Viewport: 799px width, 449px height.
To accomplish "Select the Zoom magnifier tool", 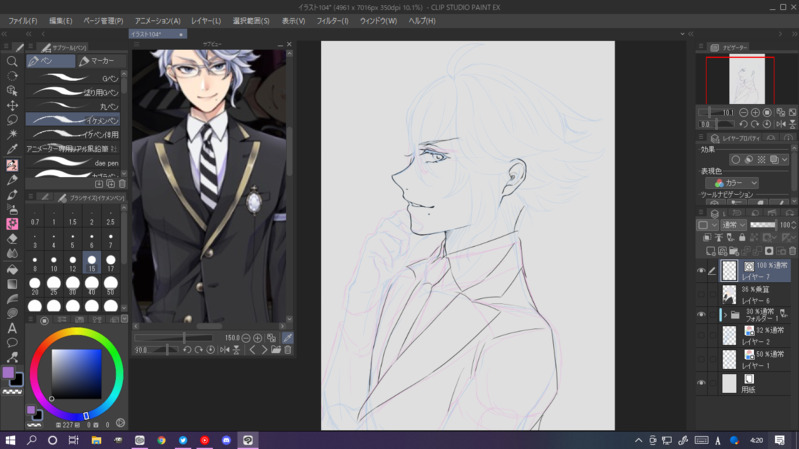I will click(12, 62).
